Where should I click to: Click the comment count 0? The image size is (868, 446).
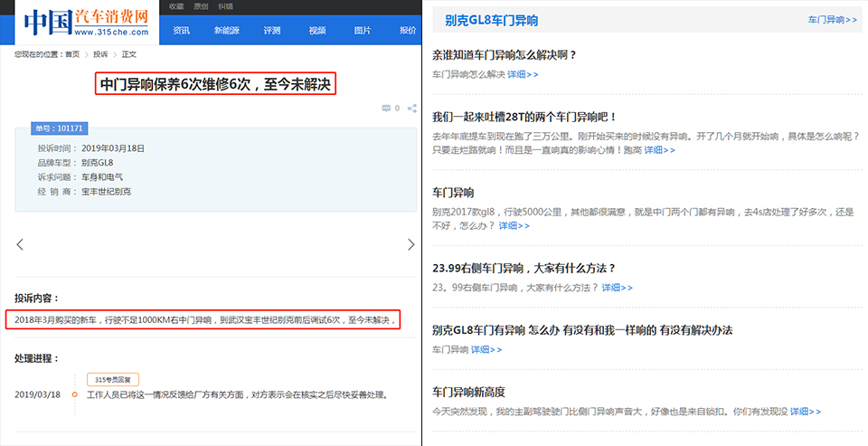pyautogui.click(x=397, y=109)
